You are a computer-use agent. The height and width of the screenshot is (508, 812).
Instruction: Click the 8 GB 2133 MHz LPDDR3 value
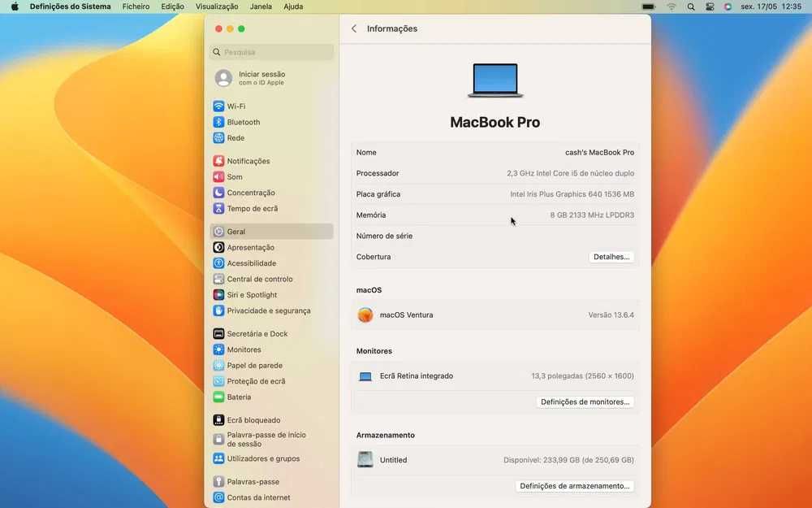click(593, 215)
